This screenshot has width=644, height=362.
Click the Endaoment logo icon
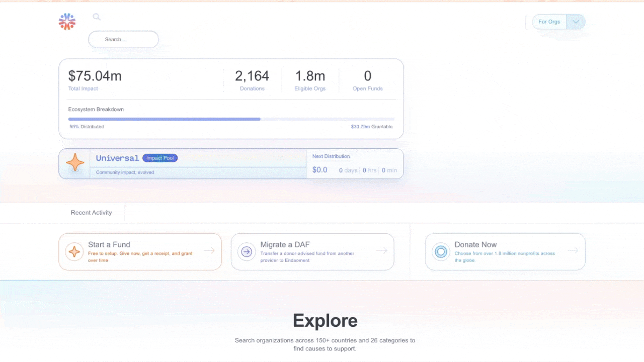click(x=66, y=21)
